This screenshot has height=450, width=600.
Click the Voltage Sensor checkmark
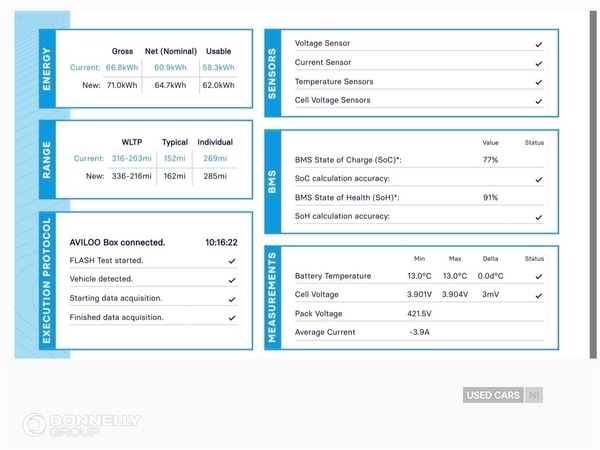coord(538,44)
